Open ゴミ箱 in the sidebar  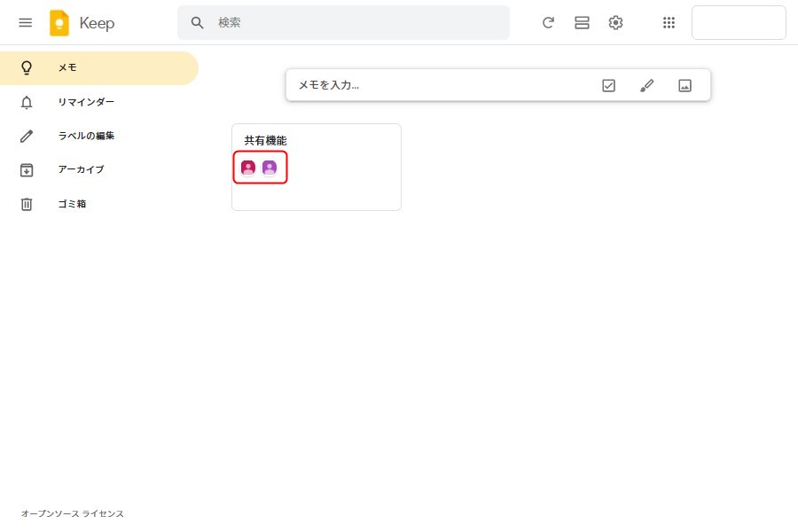(72, 204)
